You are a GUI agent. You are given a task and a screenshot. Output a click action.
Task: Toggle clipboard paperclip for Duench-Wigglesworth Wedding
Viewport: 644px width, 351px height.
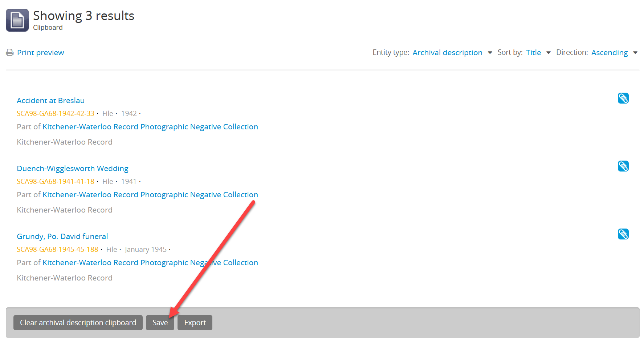tap(623, 166)
